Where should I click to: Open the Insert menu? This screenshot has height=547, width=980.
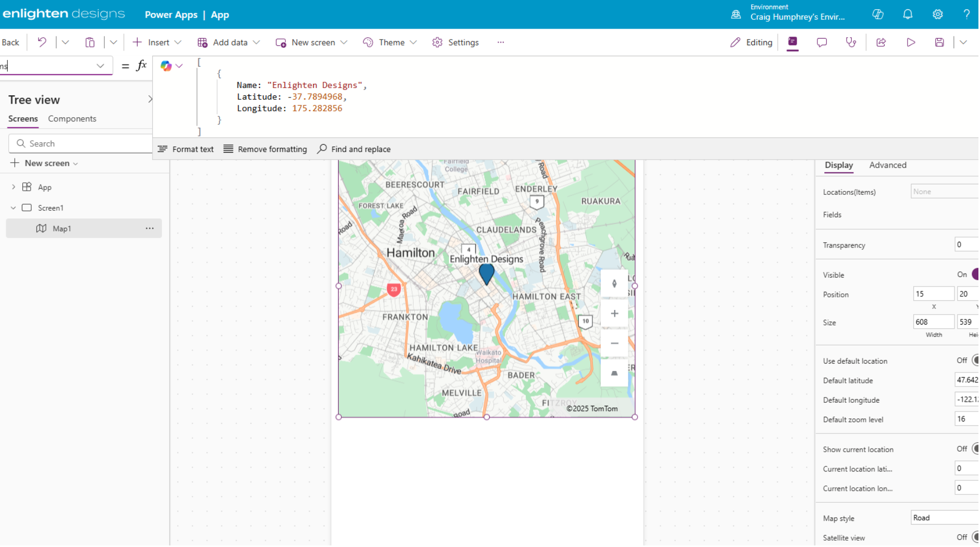157,42
